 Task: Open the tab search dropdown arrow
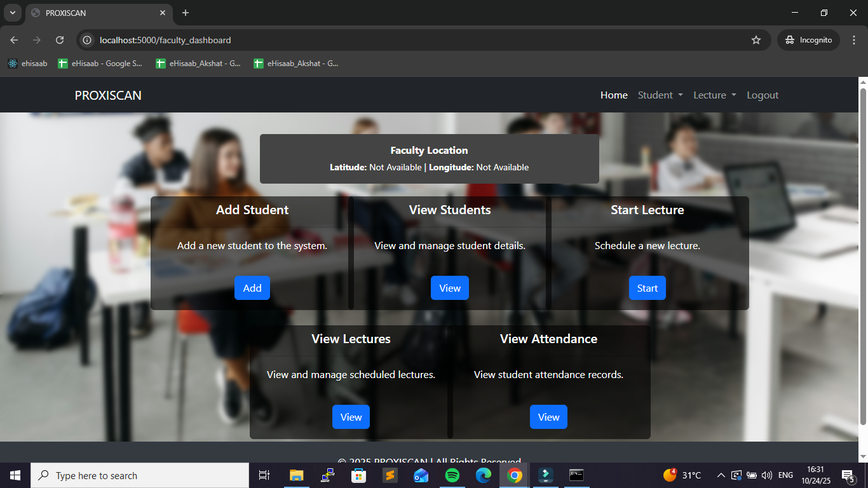click(12, 13)
